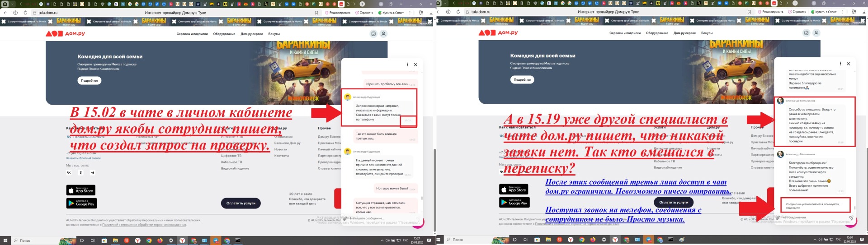Image resolution: width=868 pixels, height=245 pixels.
Task: Open Оборудование menu in right screenshot
Action: point(657,33)
